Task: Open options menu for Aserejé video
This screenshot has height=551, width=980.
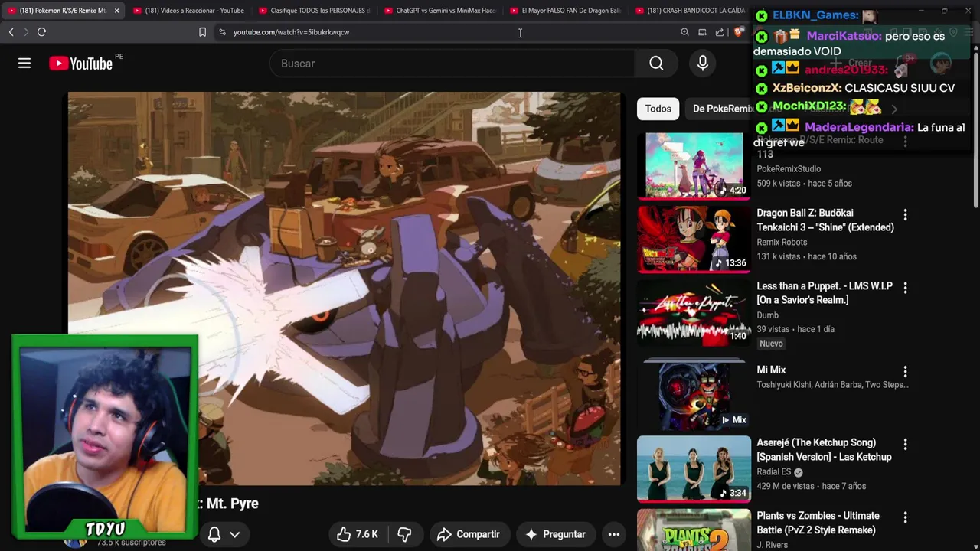Action: (905, 444)
